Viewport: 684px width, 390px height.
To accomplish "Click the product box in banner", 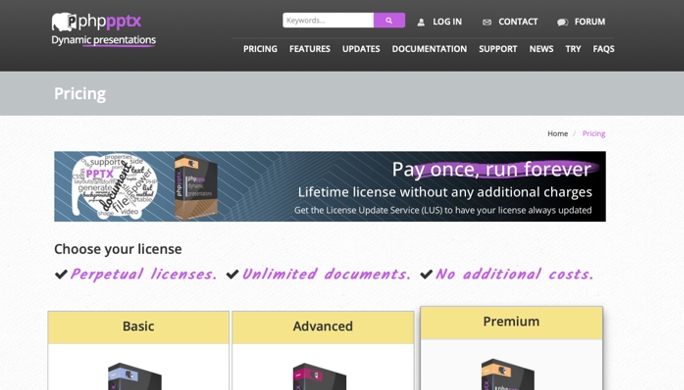I will [196, 187].
